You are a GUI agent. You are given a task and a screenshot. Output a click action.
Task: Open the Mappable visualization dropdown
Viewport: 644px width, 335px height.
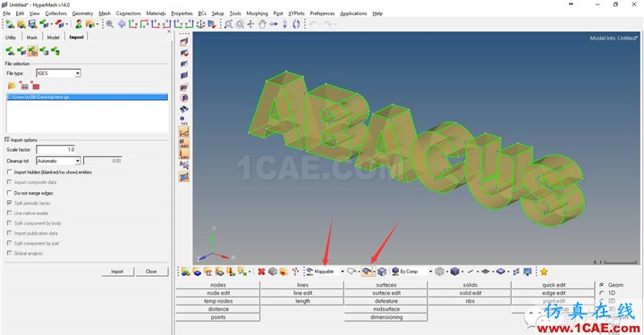tap(342, 272)
